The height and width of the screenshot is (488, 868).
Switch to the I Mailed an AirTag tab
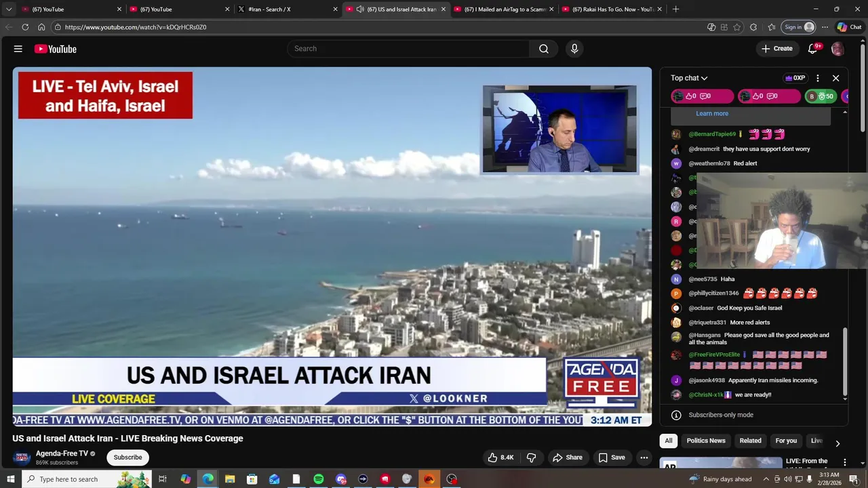502,9
